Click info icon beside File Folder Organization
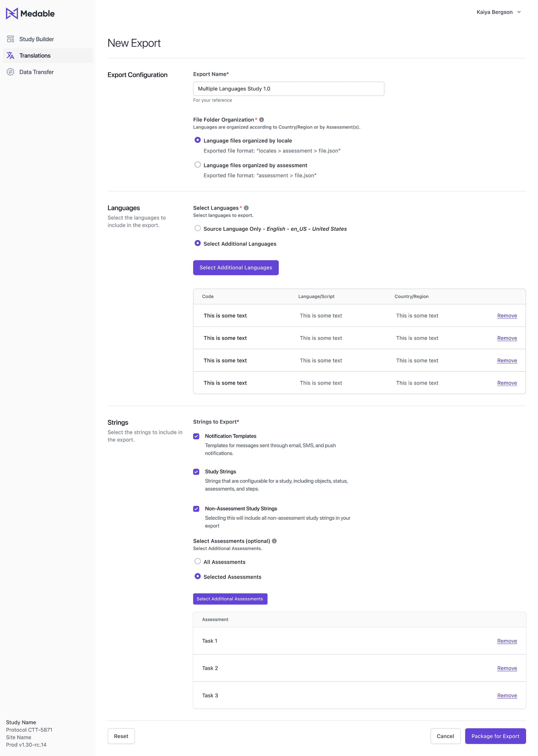 coord(261,120)
